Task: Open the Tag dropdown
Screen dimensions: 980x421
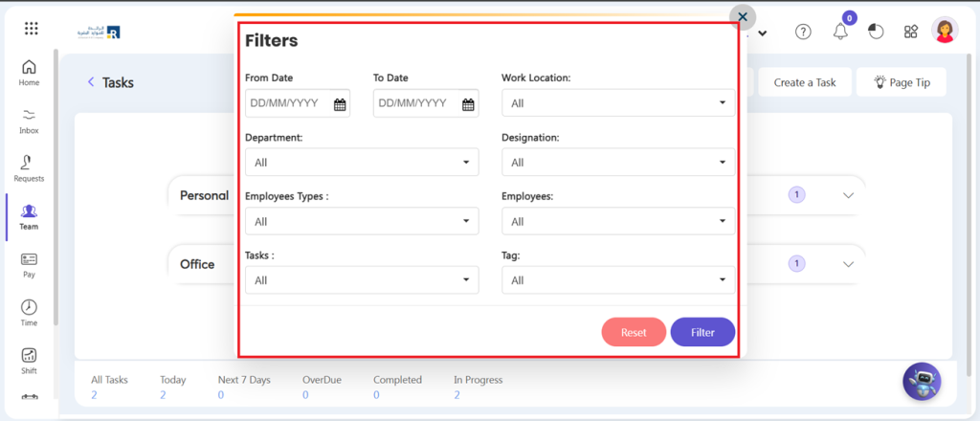Action: point(618,280)
